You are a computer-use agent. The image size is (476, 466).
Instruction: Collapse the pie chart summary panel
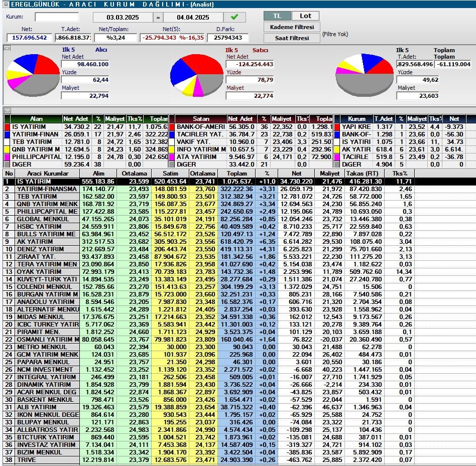click(x=8, y=48)
